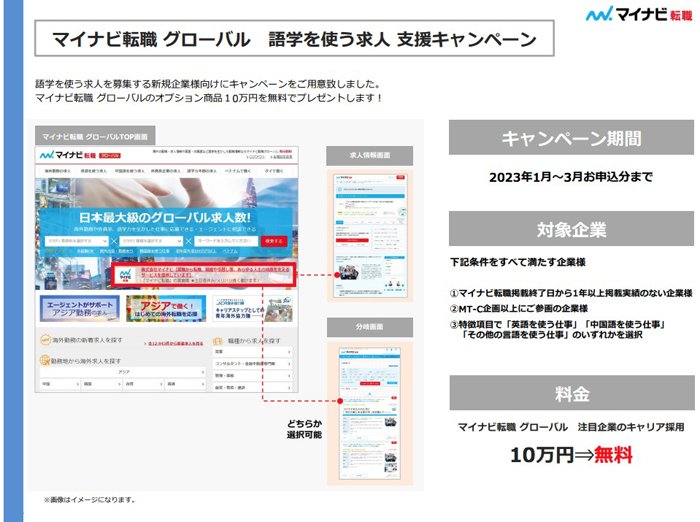The height and width of the screenshot is (522, 700).
Task: Expand the 管理・事務 job category row
Action: pos(253,376)
